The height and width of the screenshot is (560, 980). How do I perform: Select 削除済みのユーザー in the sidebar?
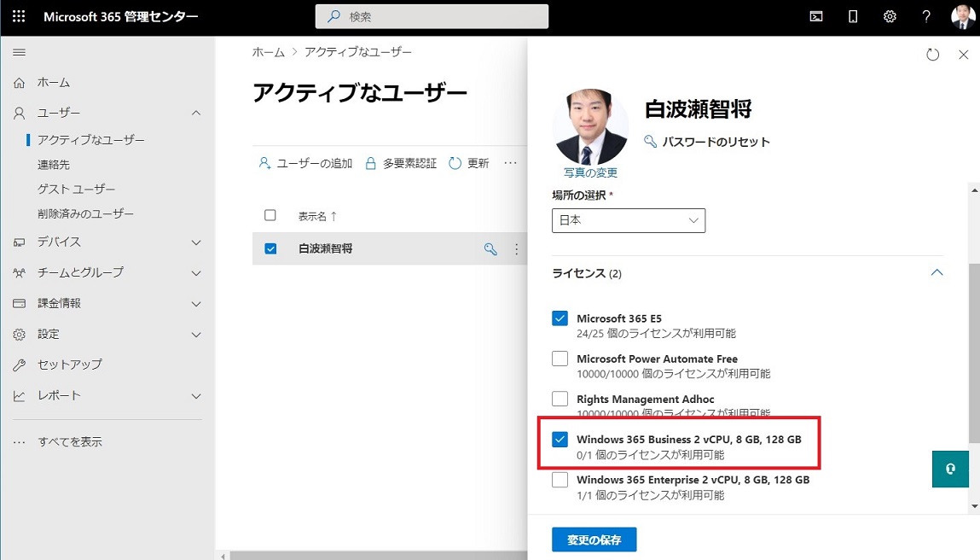[85, 213]
